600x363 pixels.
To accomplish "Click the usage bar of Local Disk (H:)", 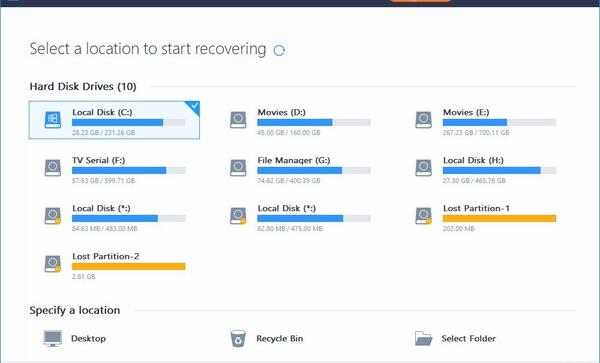I will (499, 170).
